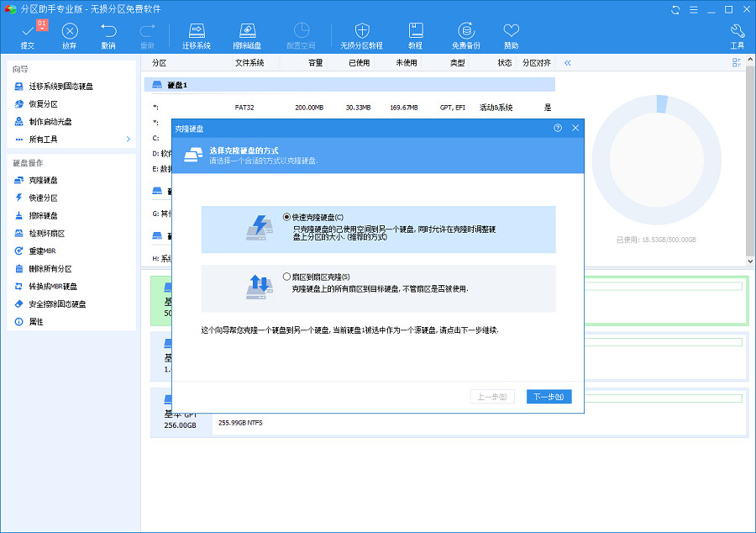Open the hamburger menu in title bar
The image size is (756, 533).
(x=693, y=9)
